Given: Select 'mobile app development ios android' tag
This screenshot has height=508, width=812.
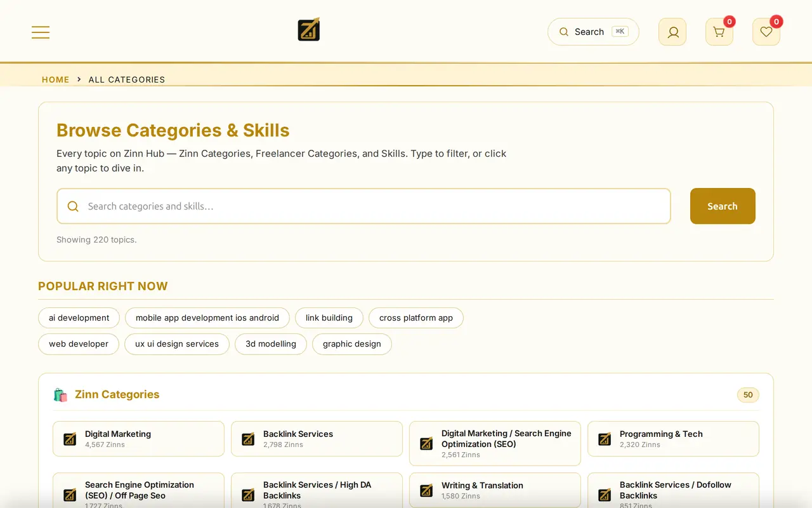Looking at the screenshot, I should tap(207, 317).
